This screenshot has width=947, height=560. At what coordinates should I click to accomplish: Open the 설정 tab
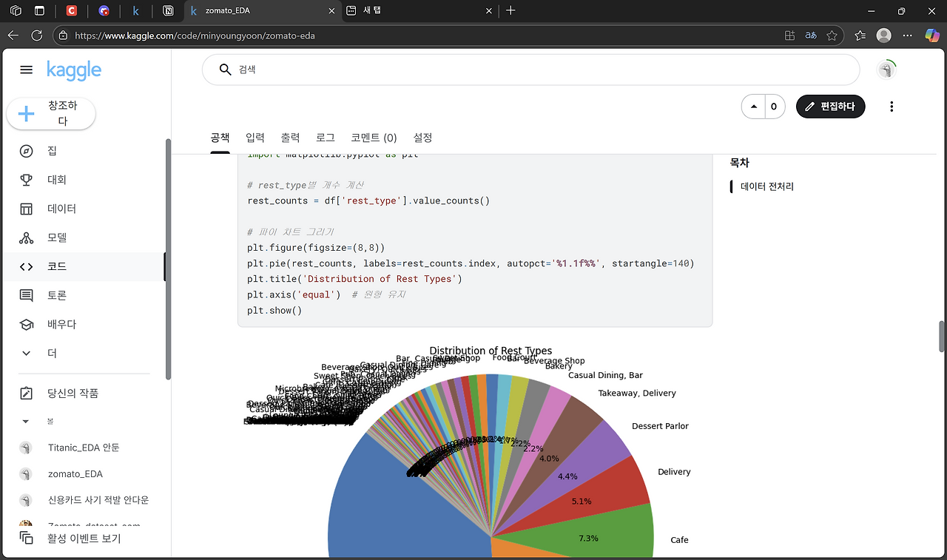coord(422,138)
